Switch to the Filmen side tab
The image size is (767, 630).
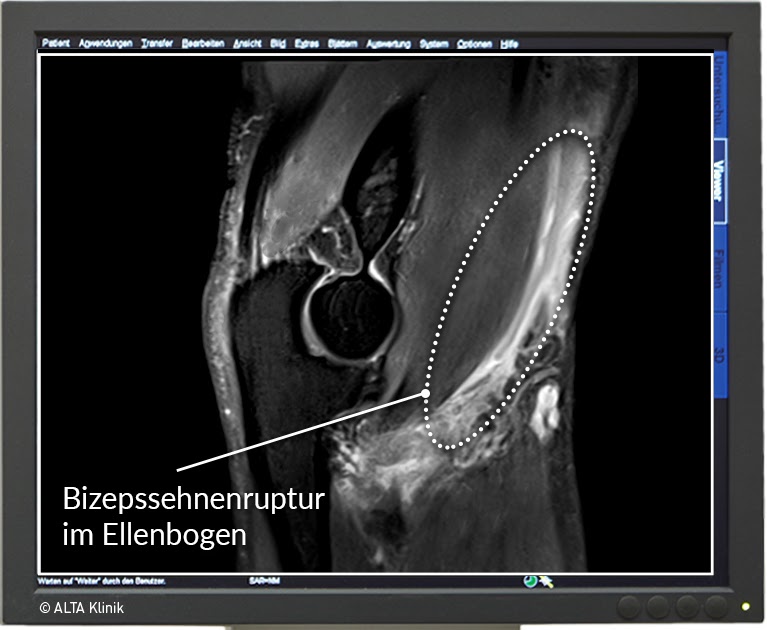720,268
